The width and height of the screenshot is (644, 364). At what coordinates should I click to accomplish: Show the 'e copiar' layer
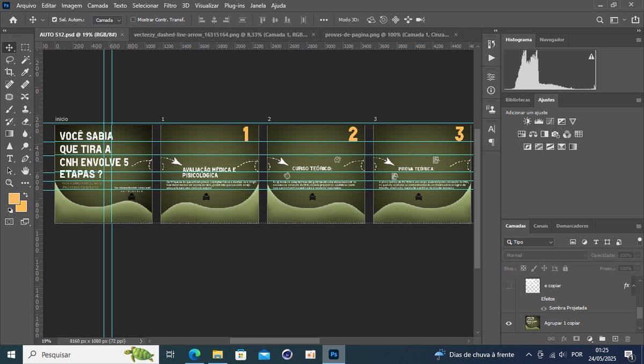[509, 286]
